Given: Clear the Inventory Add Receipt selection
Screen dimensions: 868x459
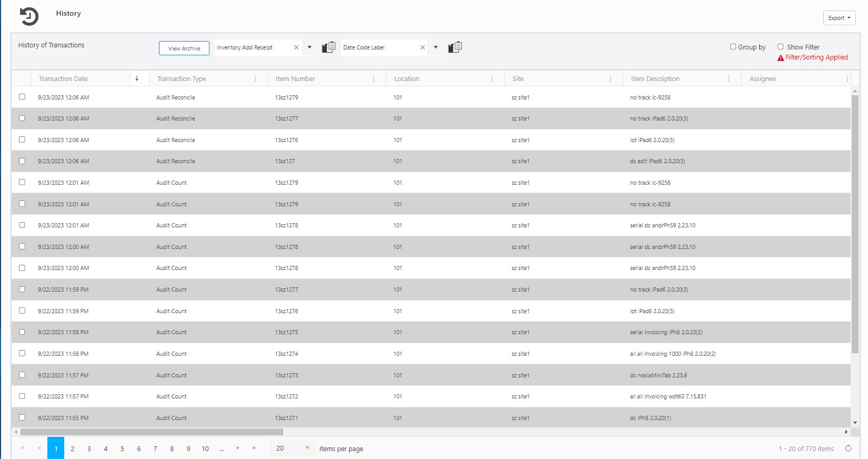Looking at the screenshot, I should (296, 47).
